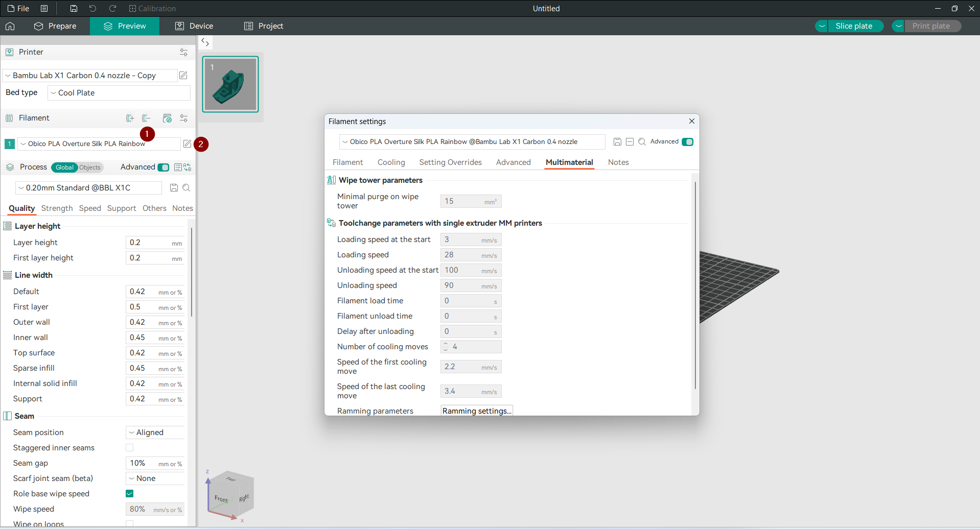The height and width of the screenshot is (529, 980).
Task: Open the Setting Overrides tab
Action: pos(451,162)
